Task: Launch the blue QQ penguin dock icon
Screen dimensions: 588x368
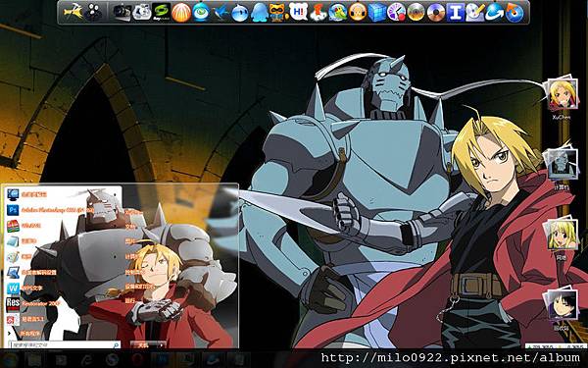Action: (x=259, y=13)
